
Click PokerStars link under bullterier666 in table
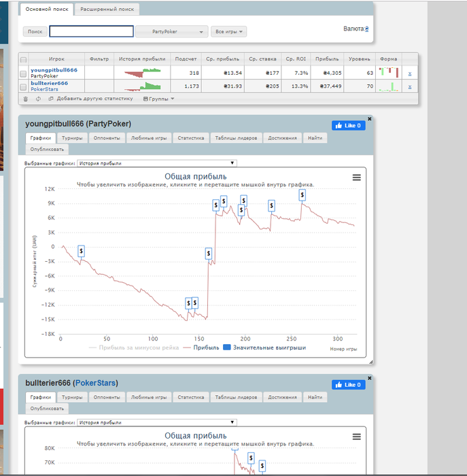pyautogui.click(x=44, y=89)
